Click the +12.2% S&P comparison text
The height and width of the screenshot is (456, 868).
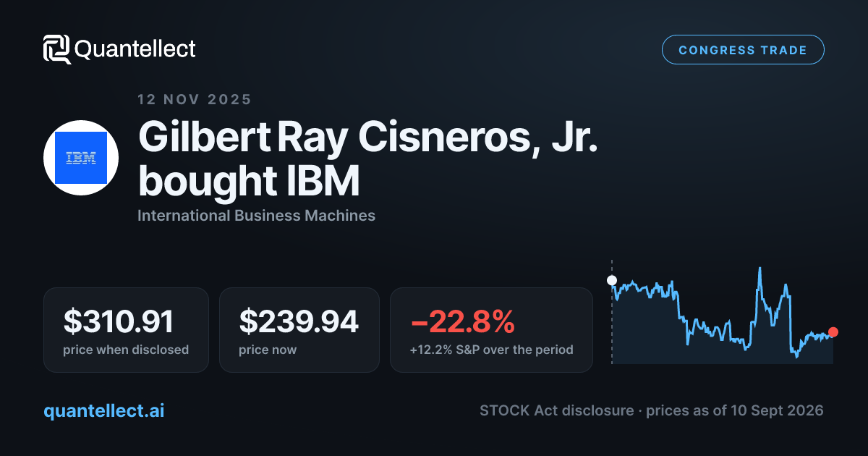click(x=492, y=350)
